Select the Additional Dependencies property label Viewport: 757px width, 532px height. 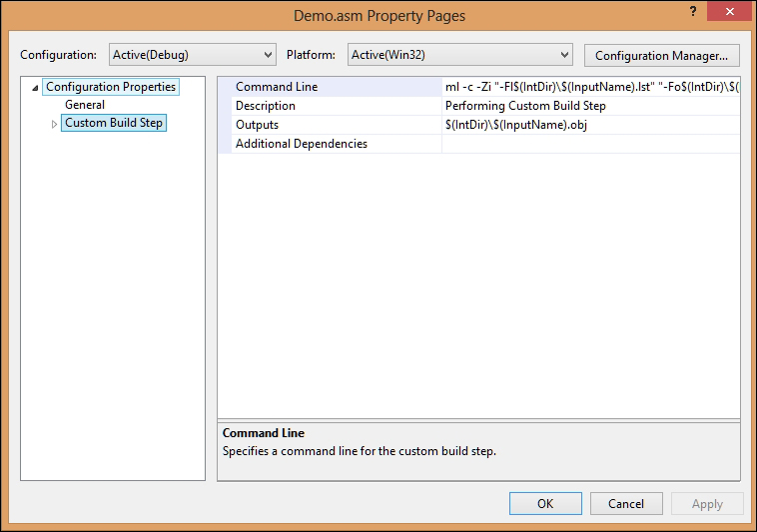pos(302,144)
